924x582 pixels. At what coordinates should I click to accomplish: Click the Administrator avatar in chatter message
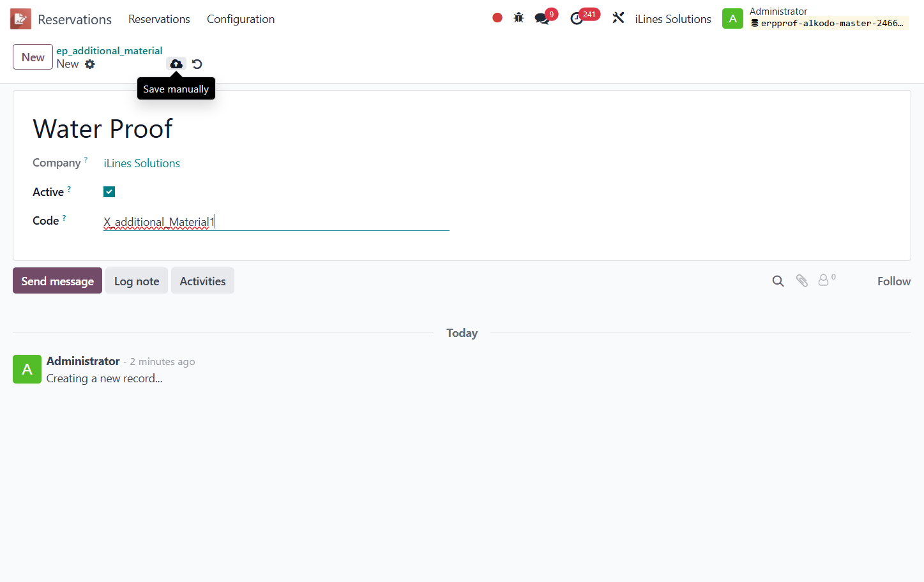tap(27, 369)
